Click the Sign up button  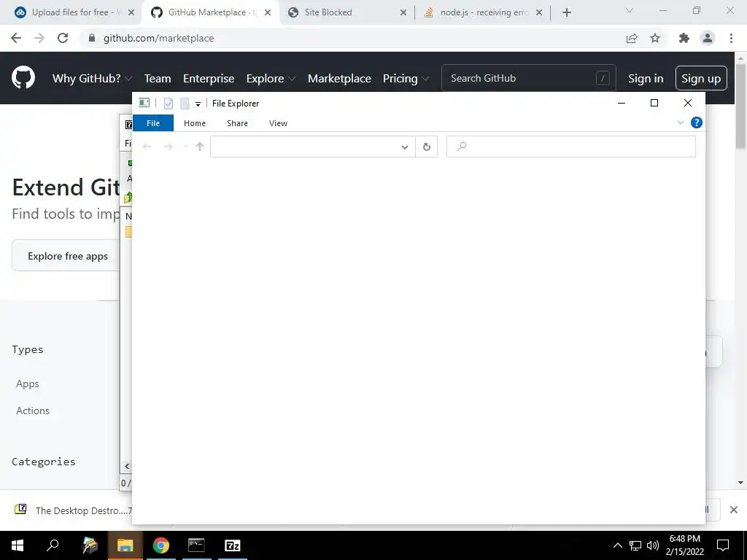pyautogui.click(x=701, y=78)
